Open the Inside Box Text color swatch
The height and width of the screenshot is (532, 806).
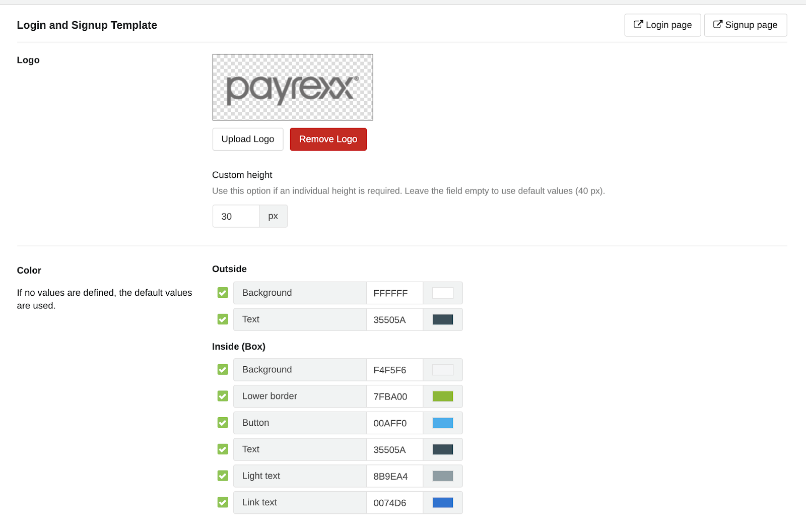[x=443, y=449]
